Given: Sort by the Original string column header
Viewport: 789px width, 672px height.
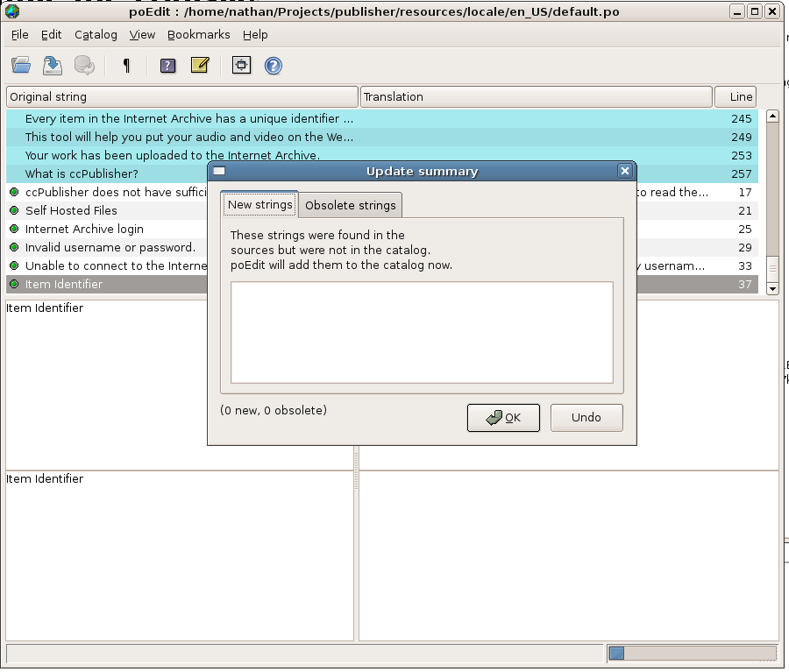Looking at the screenshot, I should [182, 96].
